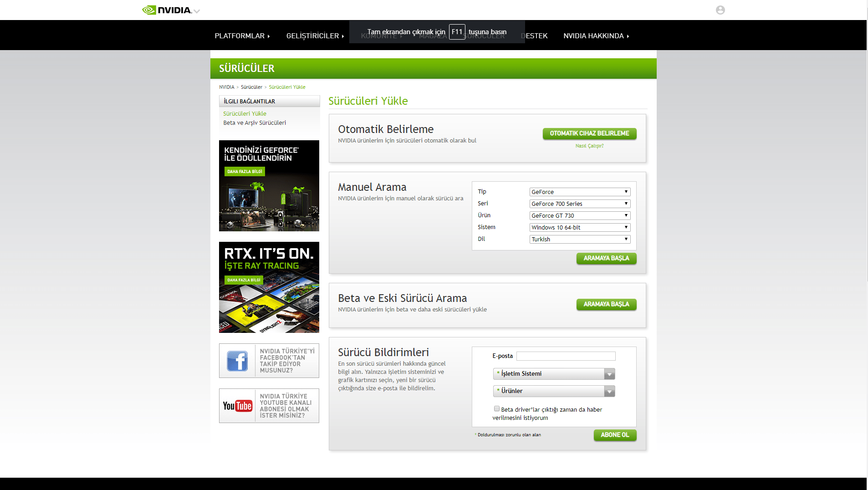Open the Sistem dropdown showing Windows 10 64-bit

point(580,227)
